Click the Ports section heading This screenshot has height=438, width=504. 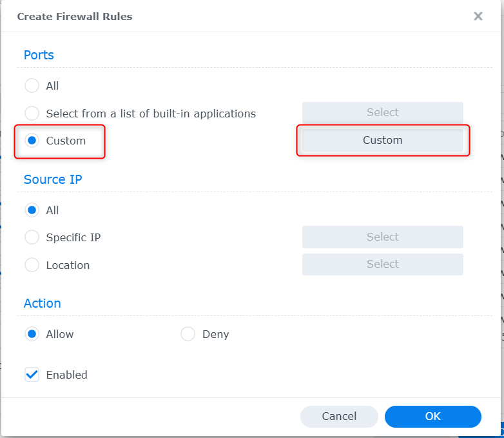tap(39, 55)
